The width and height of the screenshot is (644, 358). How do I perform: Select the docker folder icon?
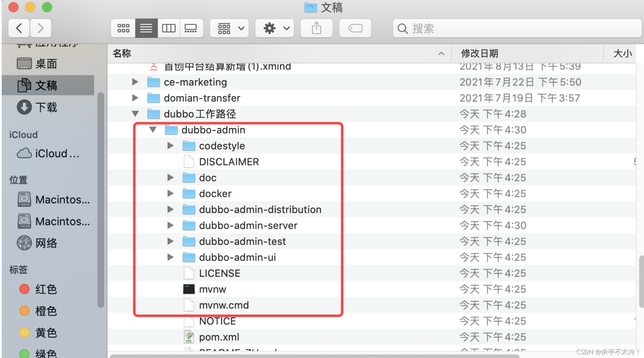pyautogui.click(x=189, y=193)
